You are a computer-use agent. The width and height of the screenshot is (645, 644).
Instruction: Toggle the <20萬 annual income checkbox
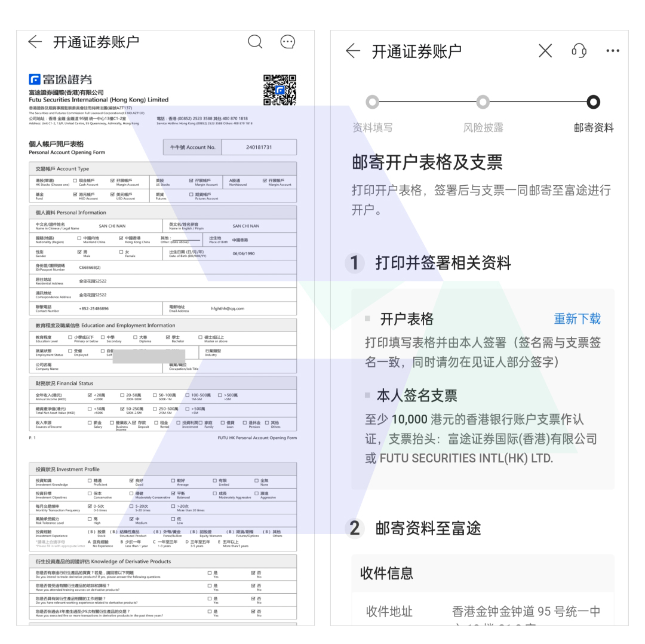point(90,395)
